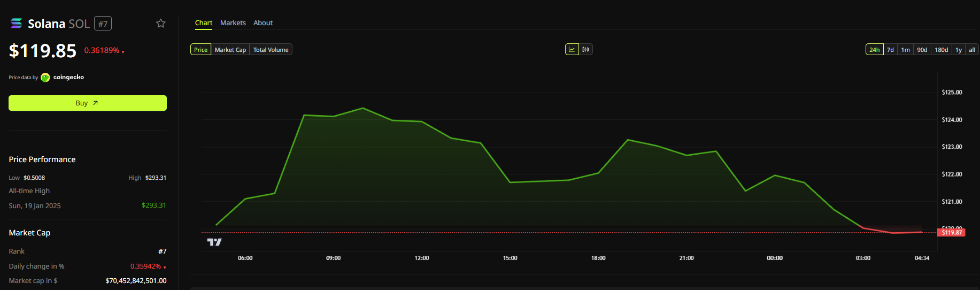Set the chart range to 1m
The height and width of the screenshot is (290, 980).
906,50
